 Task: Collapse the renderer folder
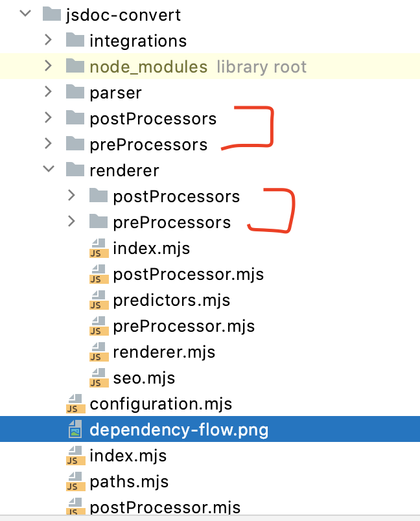pos(48,170)
